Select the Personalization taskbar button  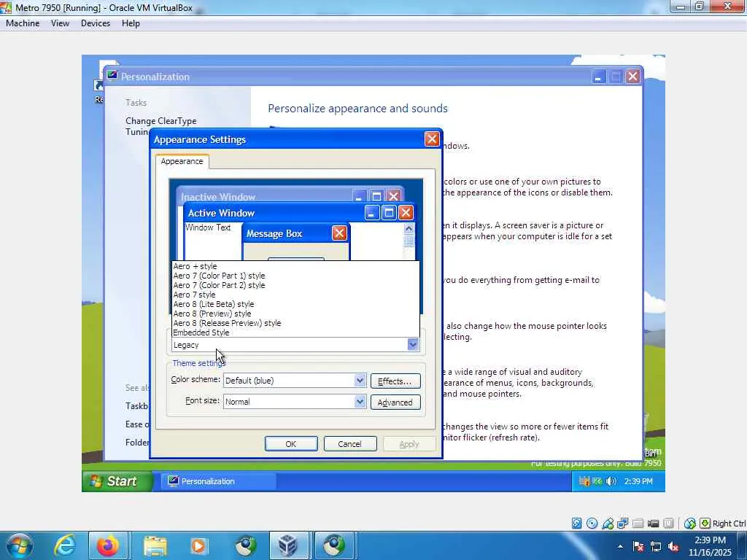click(x=217, y=481)
